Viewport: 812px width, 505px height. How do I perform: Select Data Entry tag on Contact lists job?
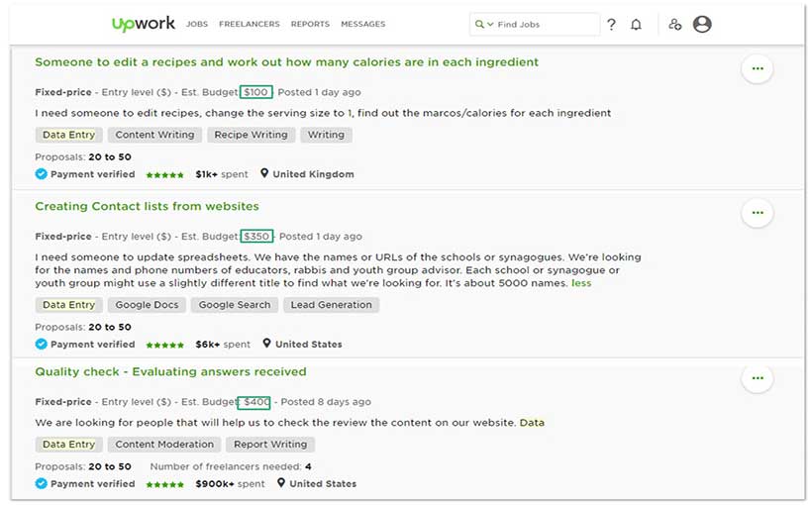69,305
